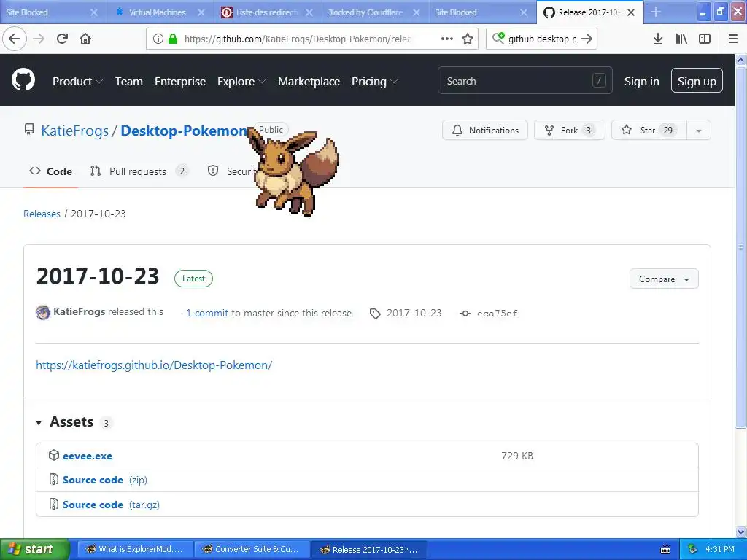The height and width of the screenshot is (560, 747).
Task: Download Source code (zip)
Action: point(105,480)
